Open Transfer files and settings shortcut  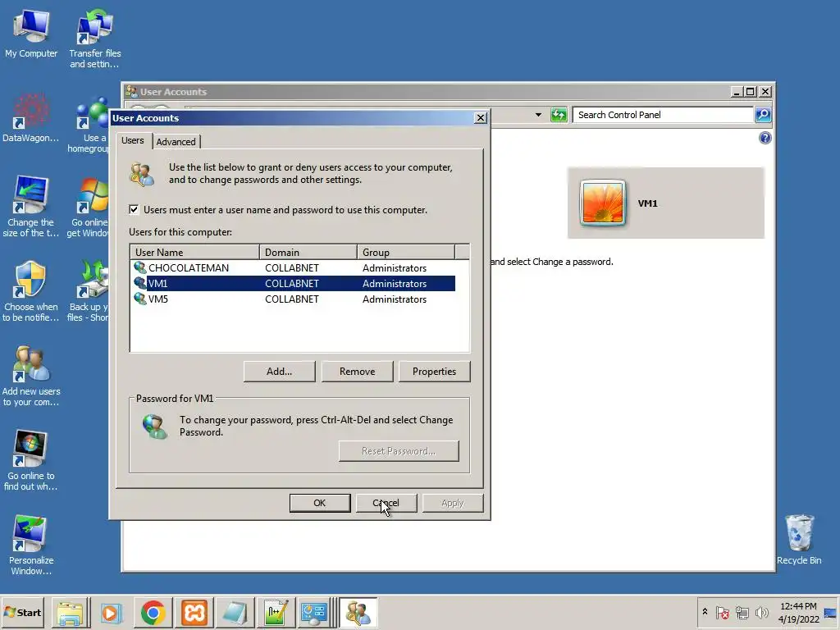pos(95,39)
